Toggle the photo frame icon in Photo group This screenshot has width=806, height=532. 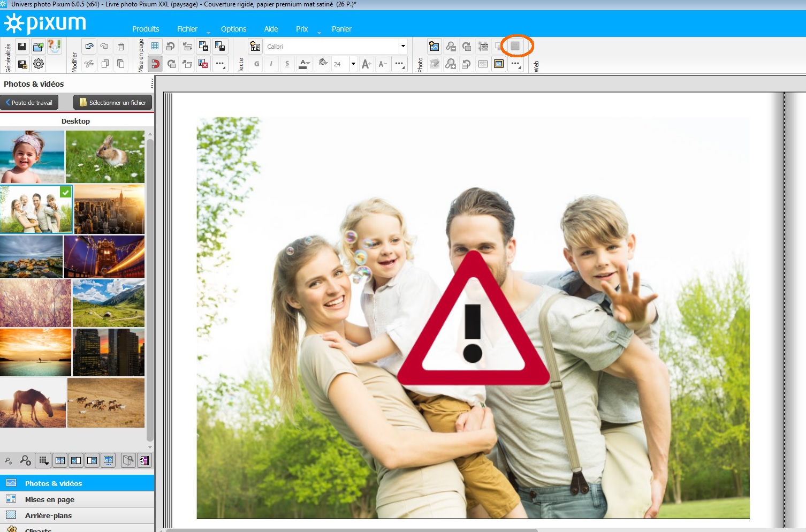499,64
